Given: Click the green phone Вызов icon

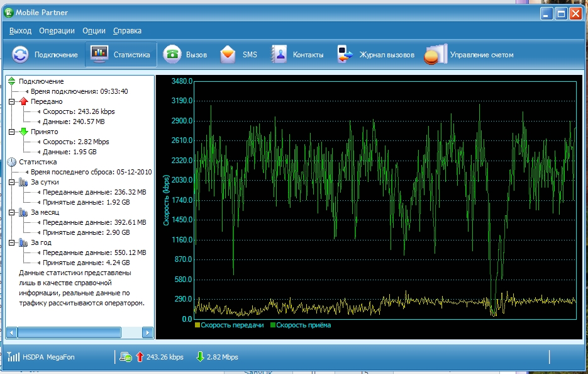Looking at the screenshot, I should (172, 54).
